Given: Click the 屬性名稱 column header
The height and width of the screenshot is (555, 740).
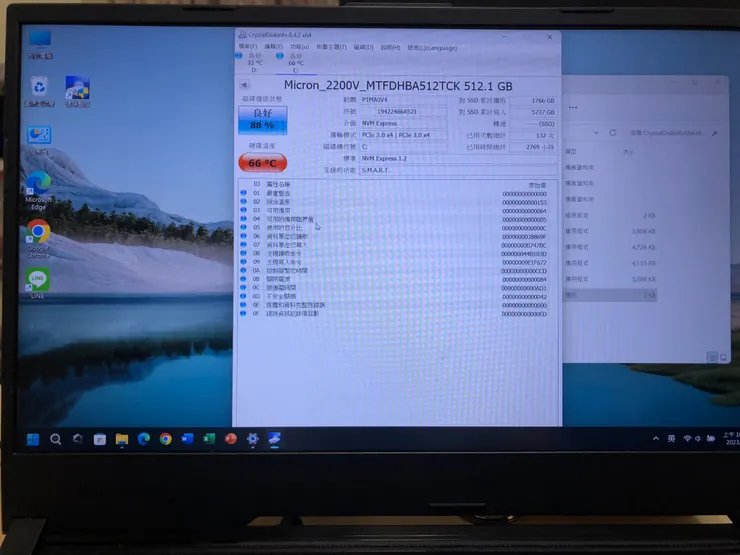Looking at the screenshot, I should click(278, 184).
